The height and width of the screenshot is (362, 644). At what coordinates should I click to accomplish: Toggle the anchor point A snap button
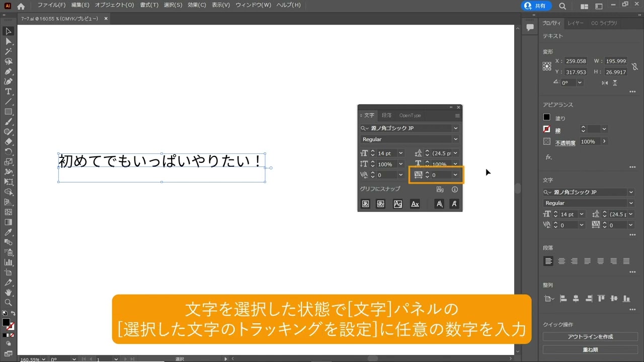pos(454,204)
